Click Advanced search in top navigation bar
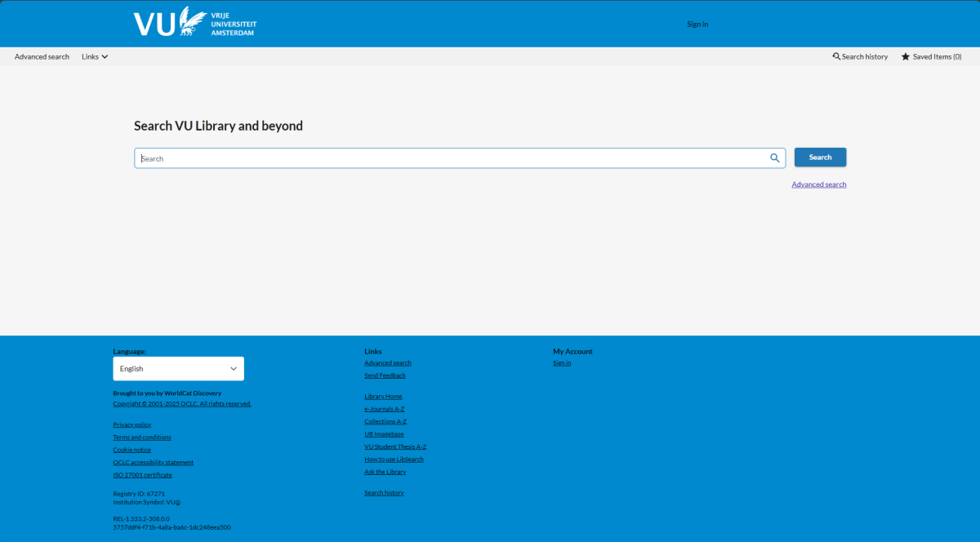 coord(42,57)
